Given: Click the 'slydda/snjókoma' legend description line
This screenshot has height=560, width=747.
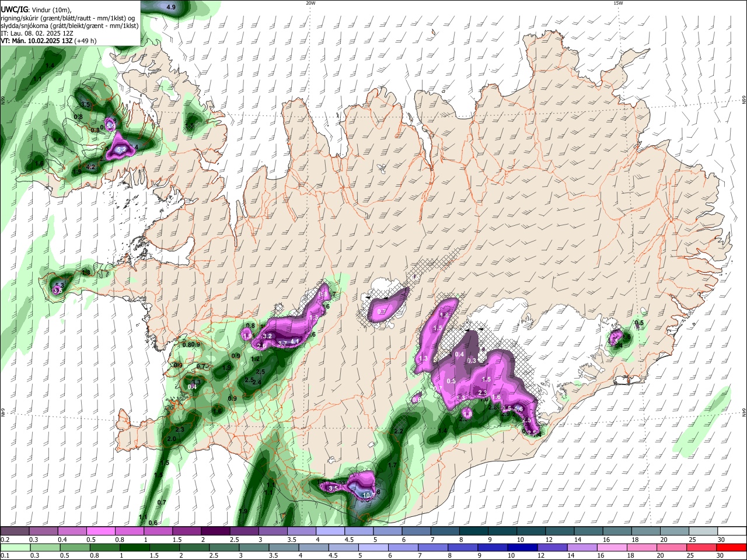Looking at the screenshot, I should (69, 26).
